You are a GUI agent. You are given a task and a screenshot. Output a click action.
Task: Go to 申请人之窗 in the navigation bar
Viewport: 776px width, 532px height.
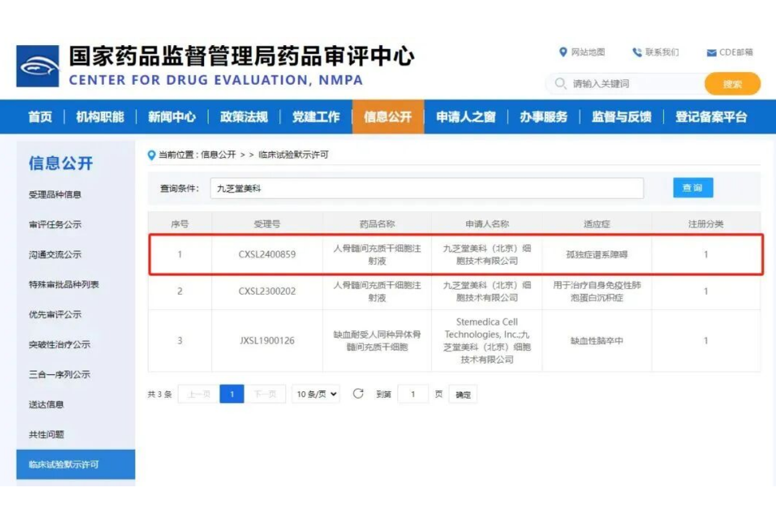tap(466, 117)
